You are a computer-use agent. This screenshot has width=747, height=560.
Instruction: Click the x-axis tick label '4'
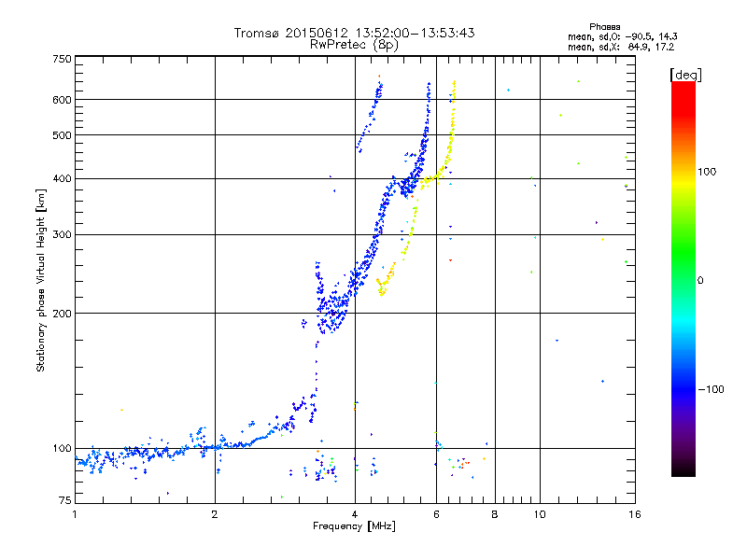coord(355,514)
